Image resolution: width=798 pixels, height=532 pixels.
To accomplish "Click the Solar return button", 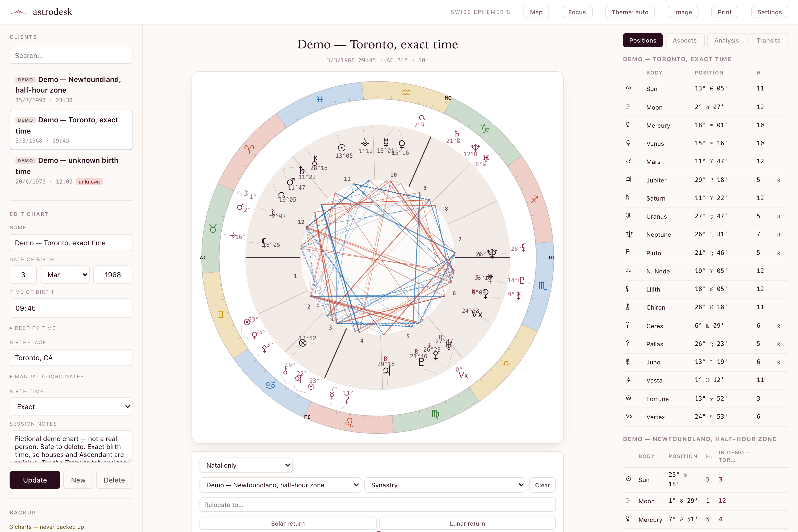I will (x=288, y=523).
